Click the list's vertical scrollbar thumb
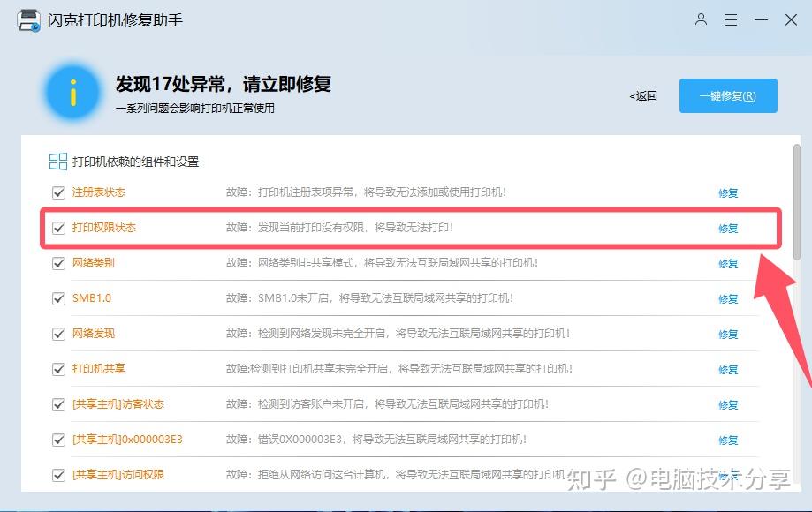Image resolution: width=812 pixels, height=512 pixels. point(796,202)
